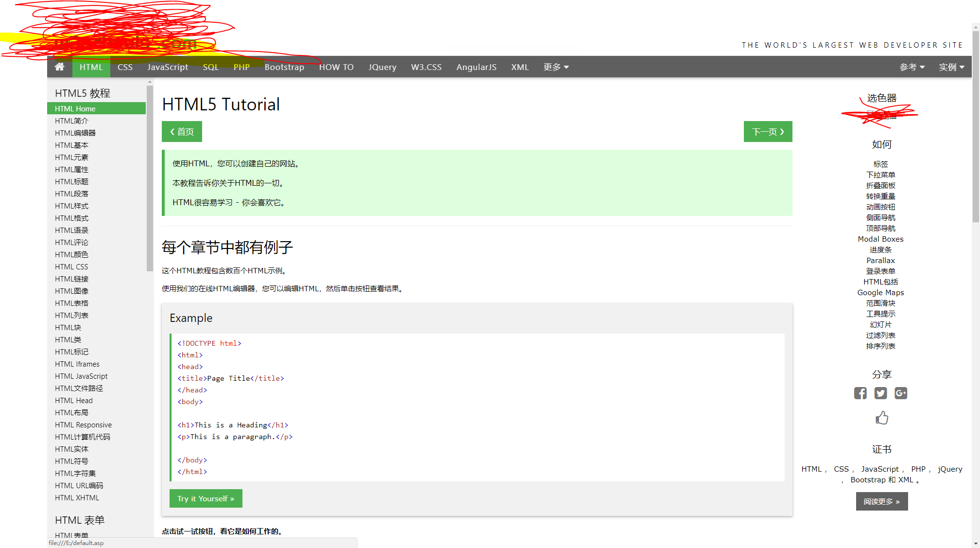
Task: Select the CSS tab in navbar
Action: (x=125, y=67)
